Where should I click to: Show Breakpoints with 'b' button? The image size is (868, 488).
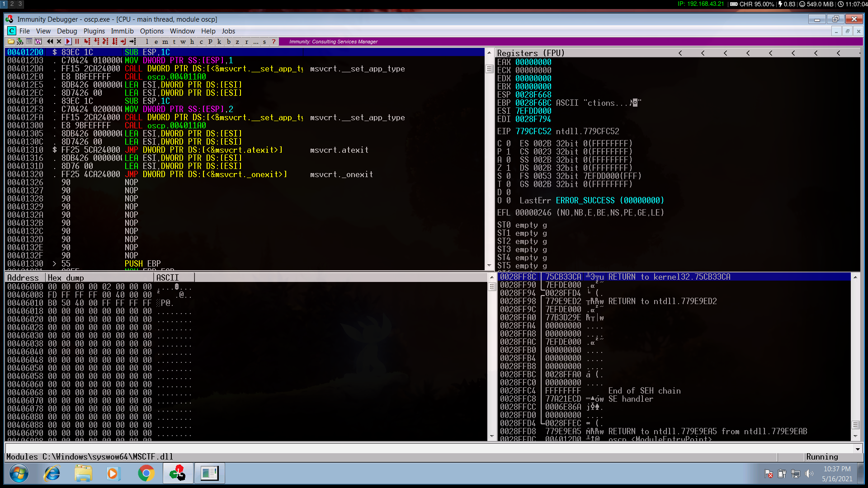click(x=229, y=42)
